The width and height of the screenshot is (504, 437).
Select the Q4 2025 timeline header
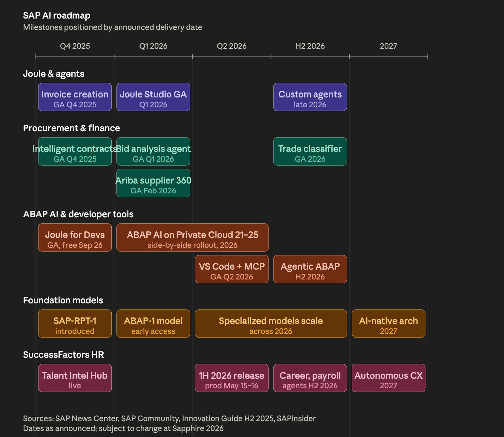(x=75, y=46)
